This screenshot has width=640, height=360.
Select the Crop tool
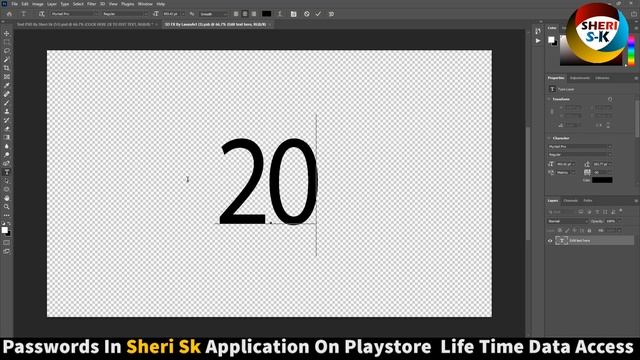coord(7,68)
